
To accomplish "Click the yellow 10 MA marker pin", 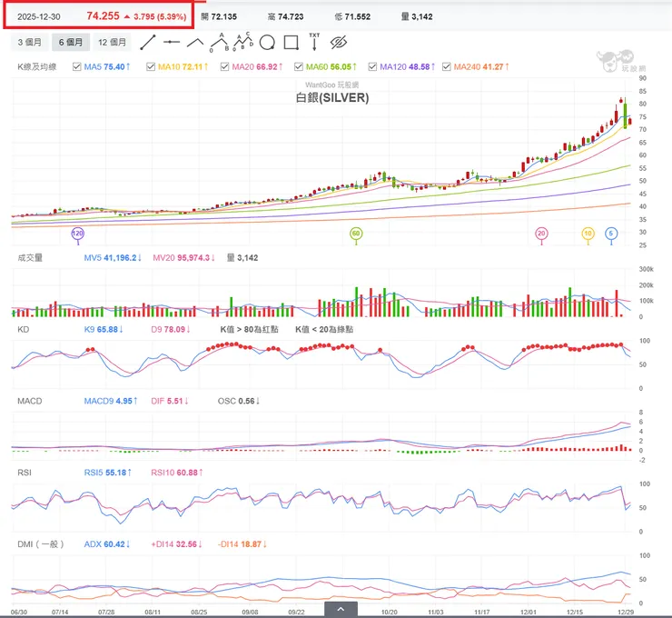I will tap(588, 234).
